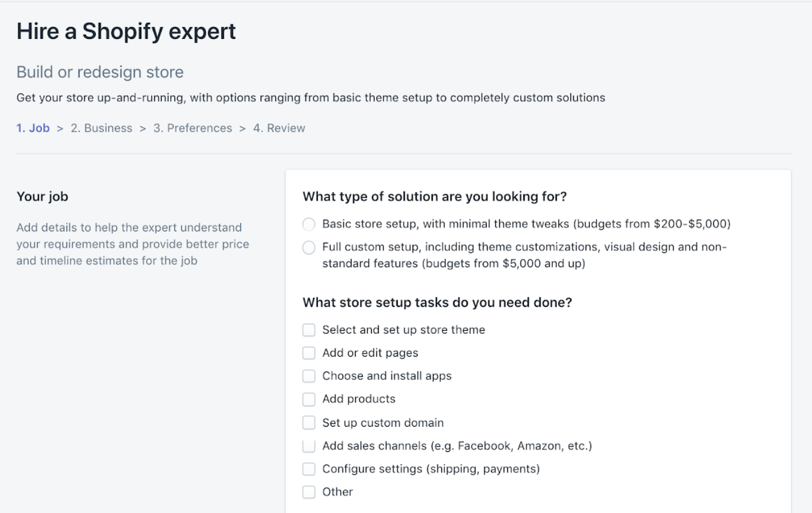Screen dimensions: 812x513
Task: Tick the Add or edit pages checkbox
Action: (308, 353)
